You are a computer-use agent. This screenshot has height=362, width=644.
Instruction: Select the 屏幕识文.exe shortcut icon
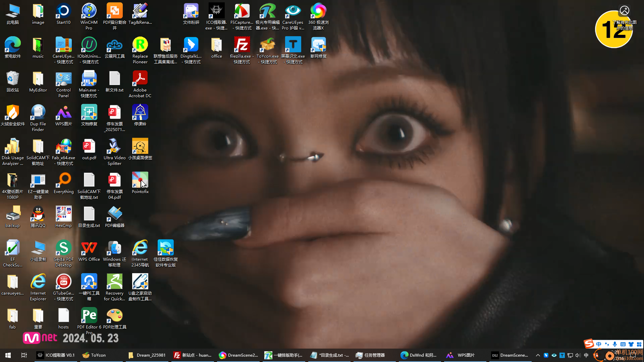pos(293,50)
